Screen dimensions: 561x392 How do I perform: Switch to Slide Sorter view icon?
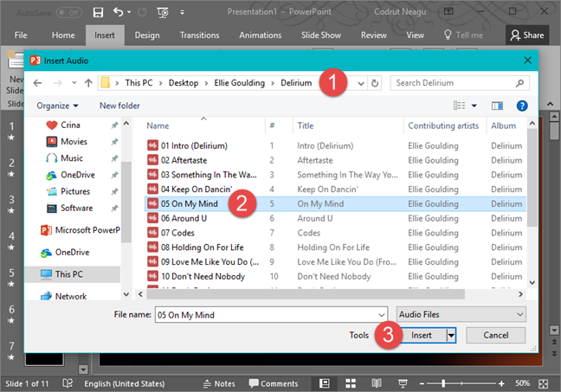[351, 383]
